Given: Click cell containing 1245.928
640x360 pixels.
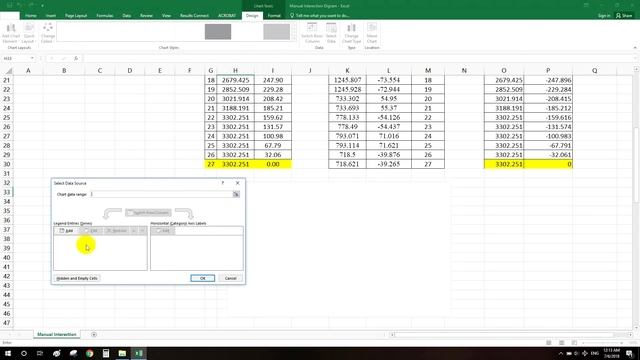Looking at the screenshot, I should (x=347, y=89).
